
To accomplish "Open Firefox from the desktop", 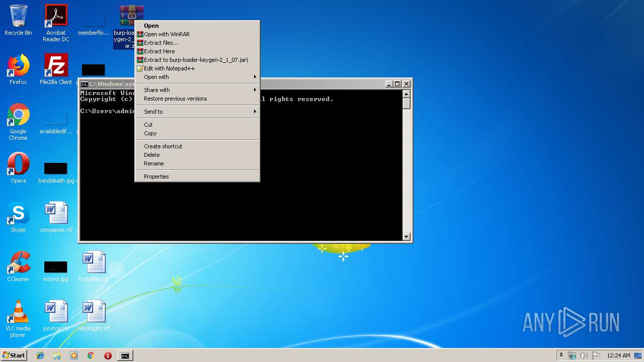I will (x=18, y=69).
